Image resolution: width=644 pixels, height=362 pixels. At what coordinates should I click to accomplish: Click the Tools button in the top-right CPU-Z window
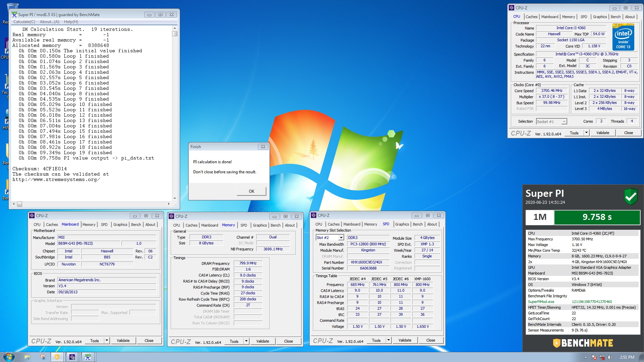(574, 133)
